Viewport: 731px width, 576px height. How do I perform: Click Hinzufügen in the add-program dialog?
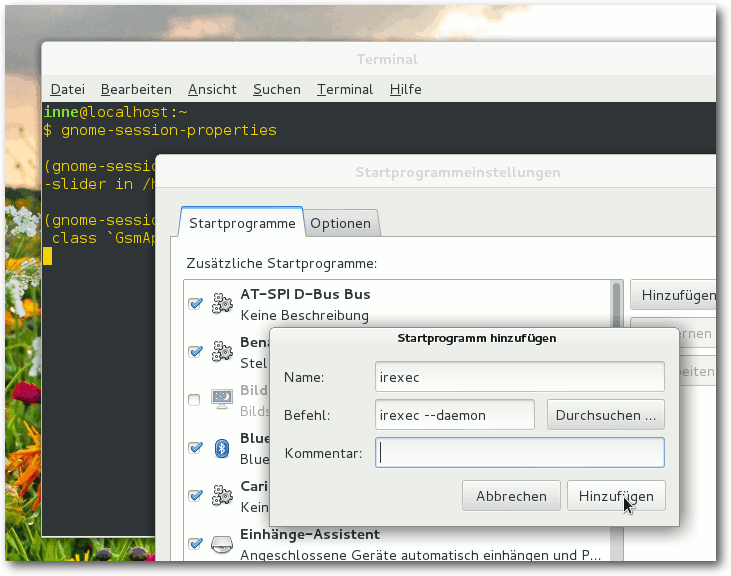616,496
